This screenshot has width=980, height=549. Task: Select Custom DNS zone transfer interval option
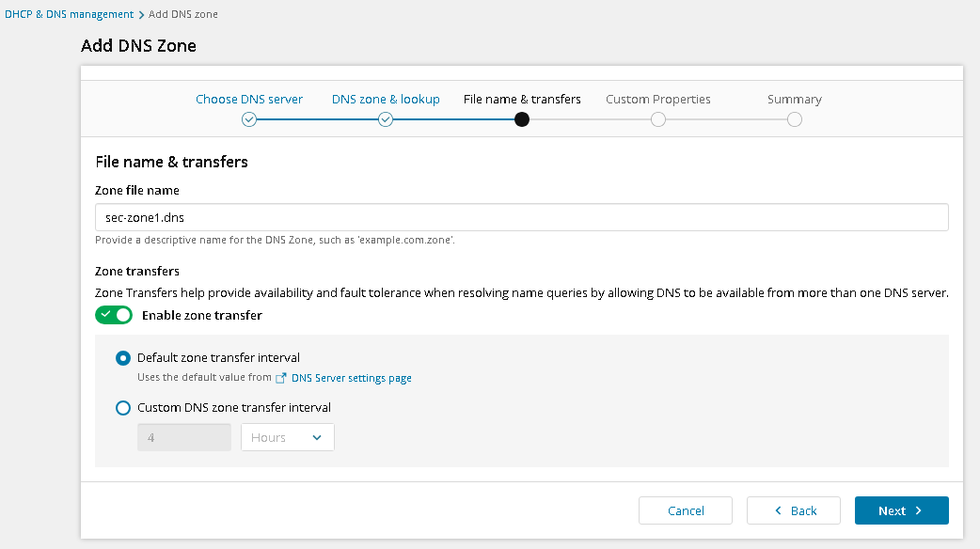coord(122,408)
